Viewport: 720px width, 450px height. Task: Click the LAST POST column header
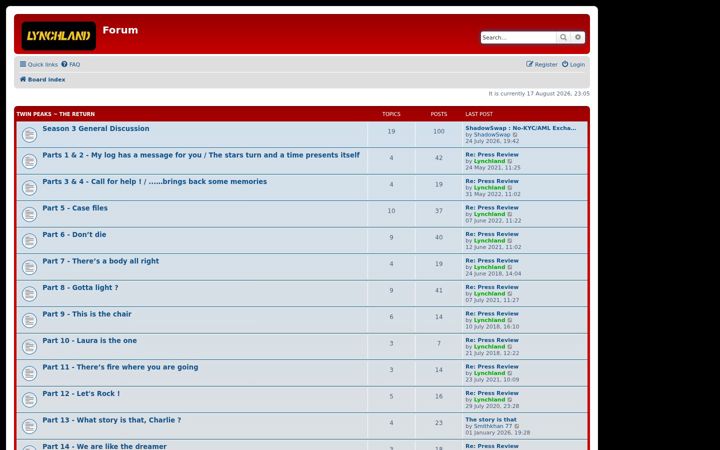pos(479,114)
